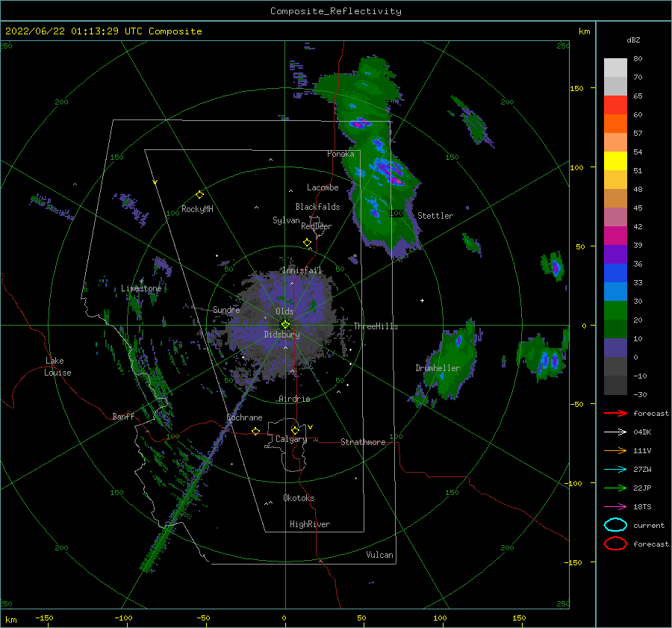
Task: Click the Olds city label
Action: (x=284, y=311)
